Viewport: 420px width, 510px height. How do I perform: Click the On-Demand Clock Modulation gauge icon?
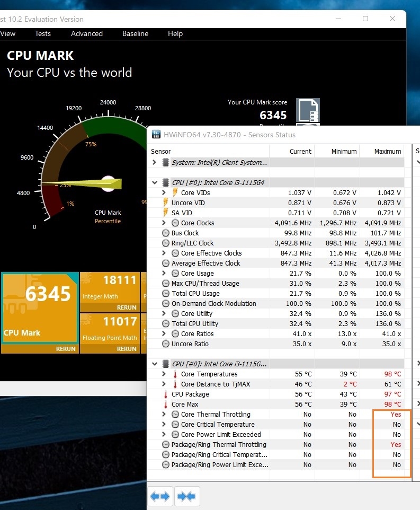pyautogui.click(x=166, y=303)
